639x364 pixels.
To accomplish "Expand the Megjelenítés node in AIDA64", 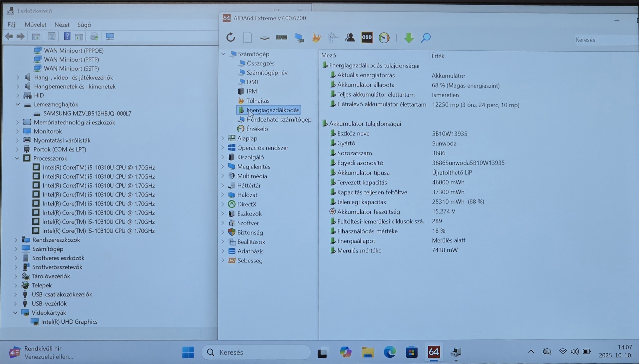I will [223, 167].
